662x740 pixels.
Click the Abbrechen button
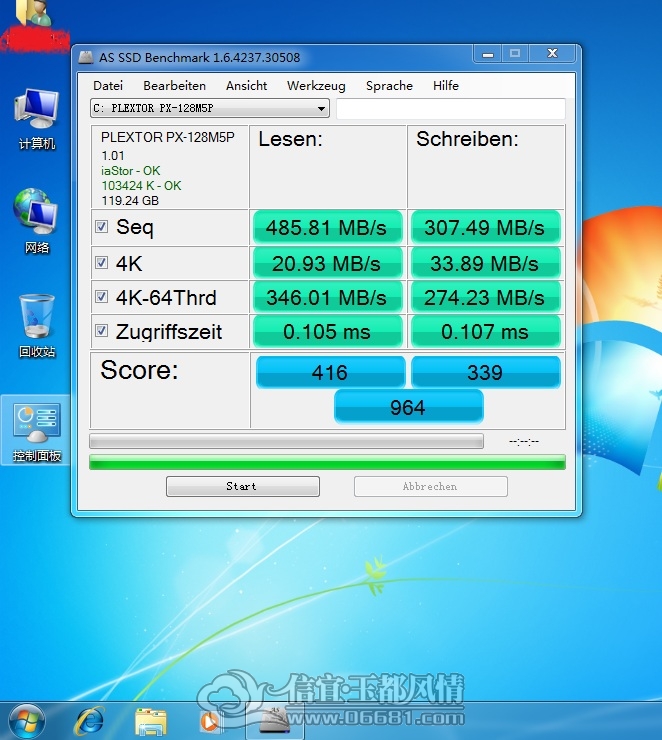tap(431, 486)
